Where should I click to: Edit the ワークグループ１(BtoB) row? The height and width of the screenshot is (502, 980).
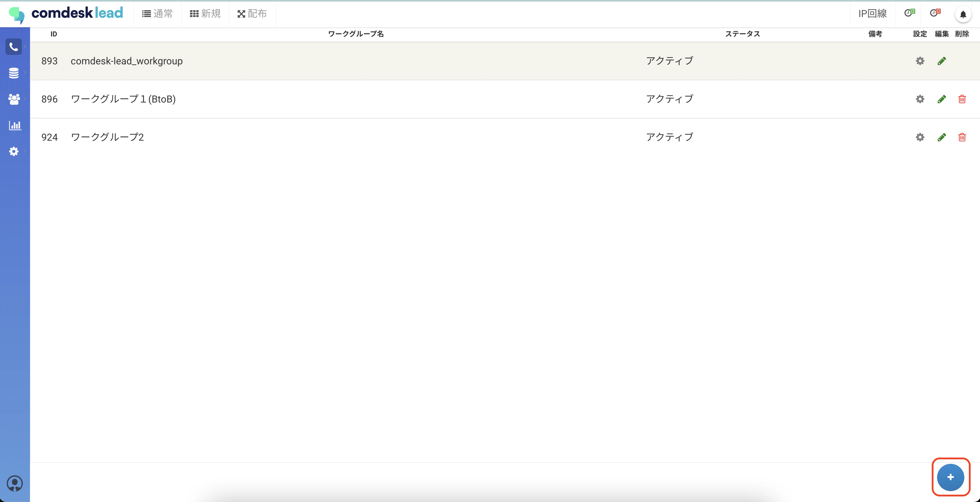pyautogui.click(x=941, y=99)
